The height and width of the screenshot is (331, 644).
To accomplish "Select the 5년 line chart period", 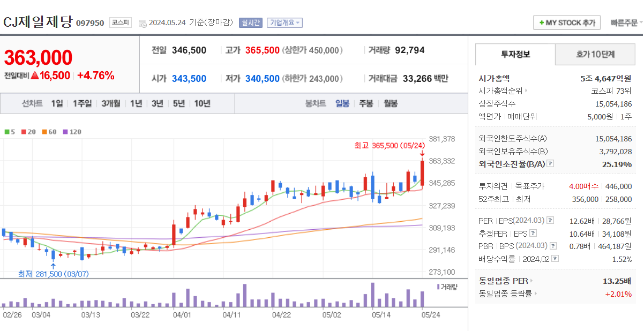I will point(179,103).
